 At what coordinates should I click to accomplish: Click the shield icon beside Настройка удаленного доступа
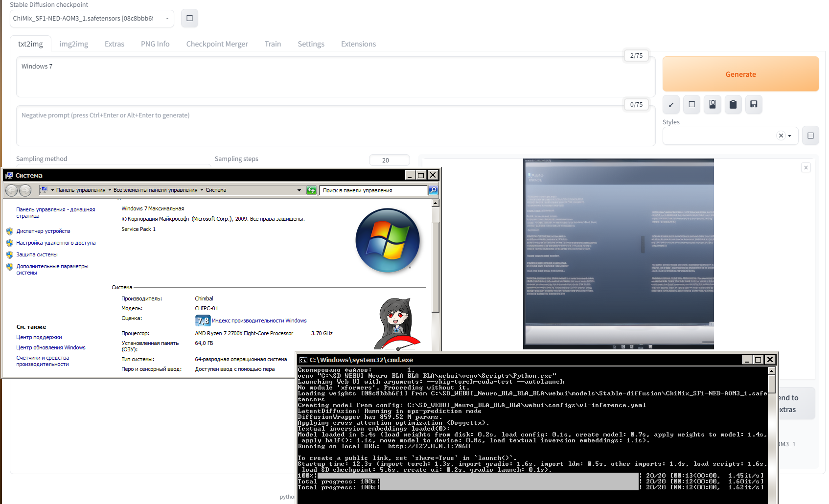10,243
